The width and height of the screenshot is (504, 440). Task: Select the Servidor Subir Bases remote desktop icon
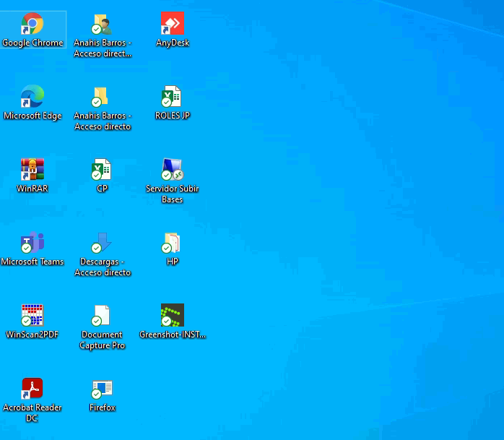pos(173,169)
